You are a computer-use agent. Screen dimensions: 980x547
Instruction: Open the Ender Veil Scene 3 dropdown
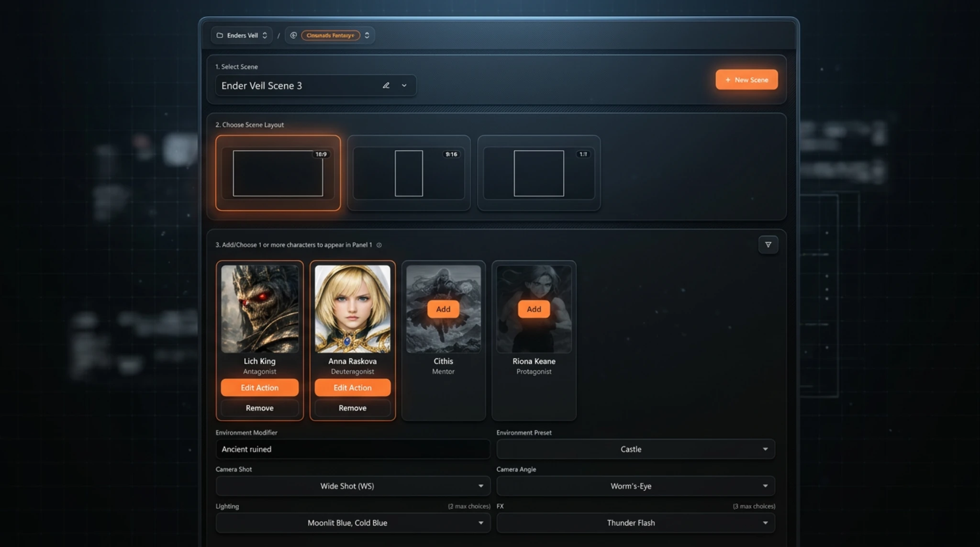(x=403, y=86)
